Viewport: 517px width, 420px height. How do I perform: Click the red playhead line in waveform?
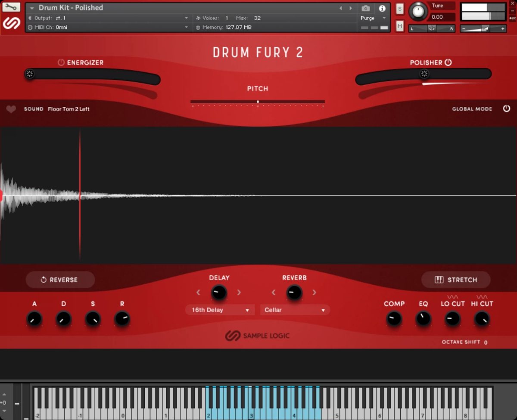tap(80, 195)
